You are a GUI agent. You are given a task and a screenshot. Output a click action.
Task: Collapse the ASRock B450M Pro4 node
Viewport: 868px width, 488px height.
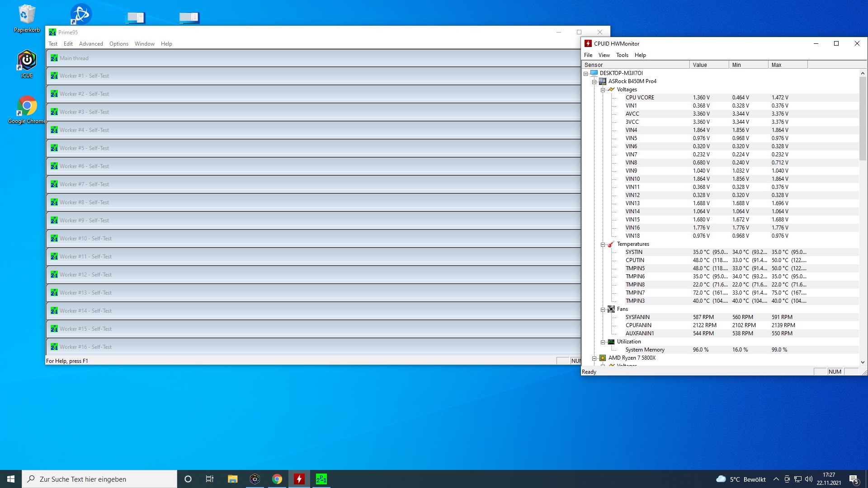[594, 82]
